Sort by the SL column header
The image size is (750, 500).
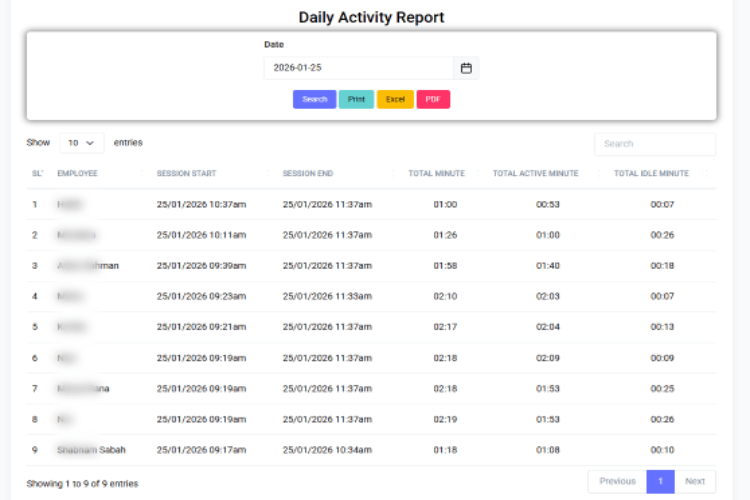pos(37,174)
